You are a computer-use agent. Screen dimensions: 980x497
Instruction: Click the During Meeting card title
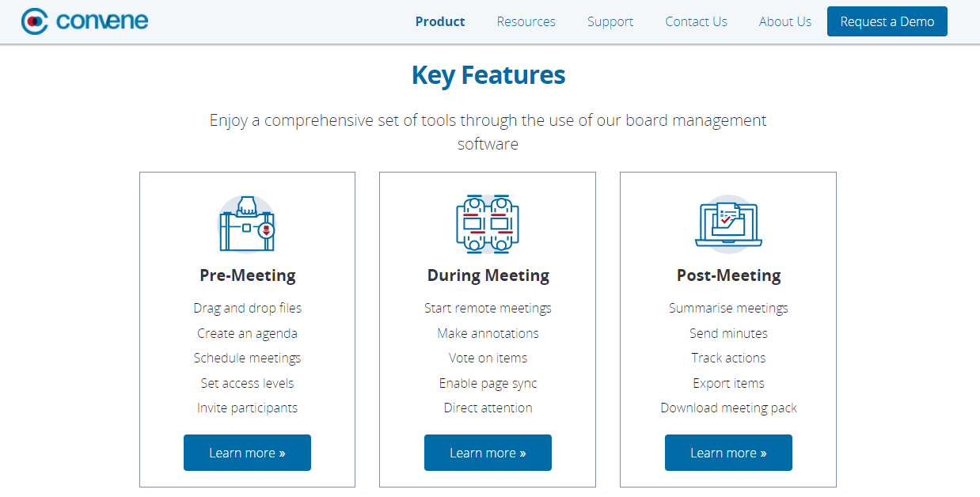488,275
